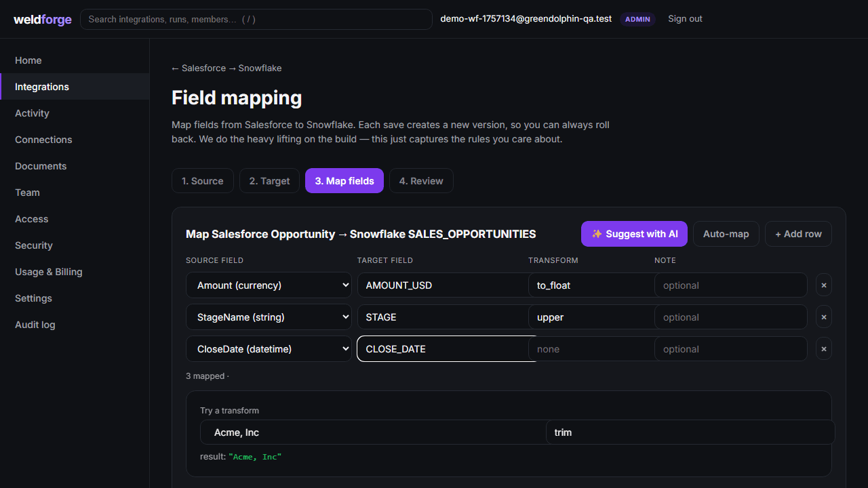Open Connections in the sidebar

click(x=75, y=140)
